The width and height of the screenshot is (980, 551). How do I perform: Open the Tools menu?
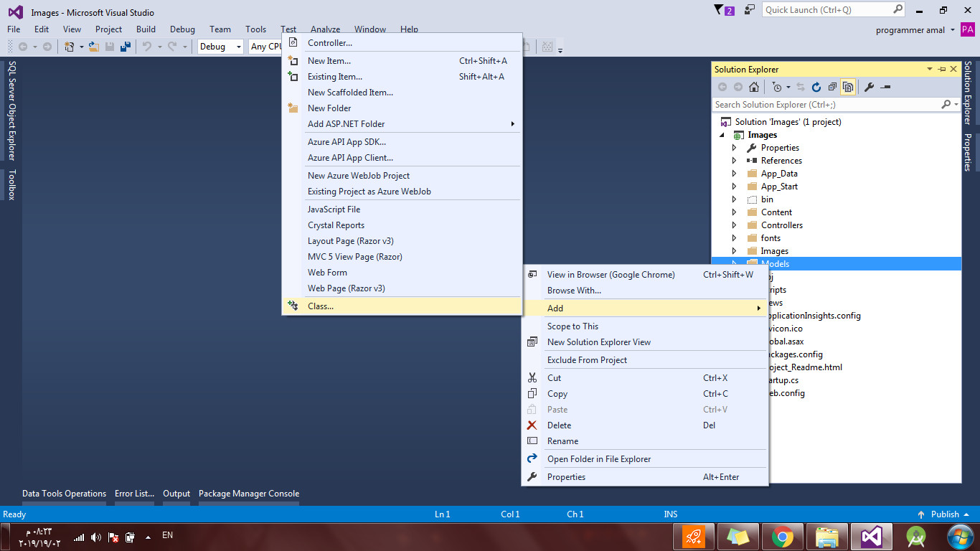[255, 29]
